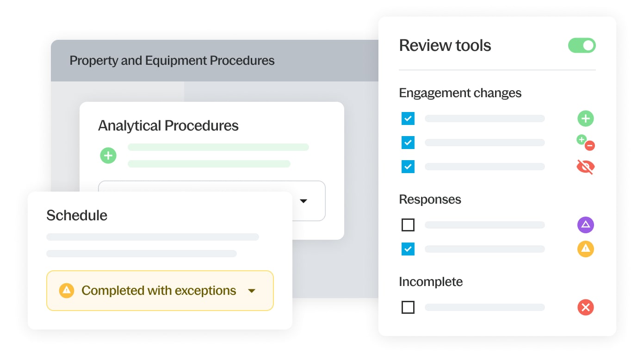Click the green add change icon
The image size is (644, 361).
point(585,118)
